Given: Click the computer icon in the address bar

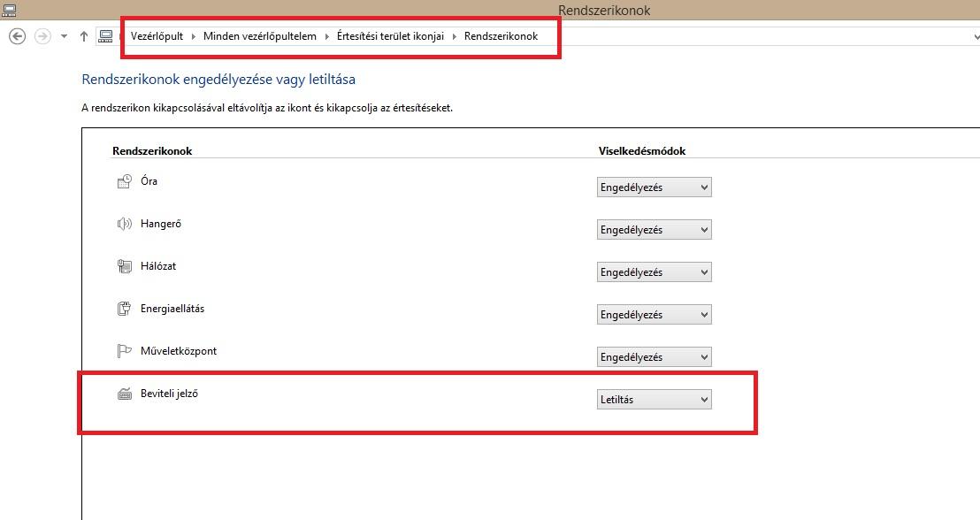Looking at the screenshot, I should click(105, 36).
